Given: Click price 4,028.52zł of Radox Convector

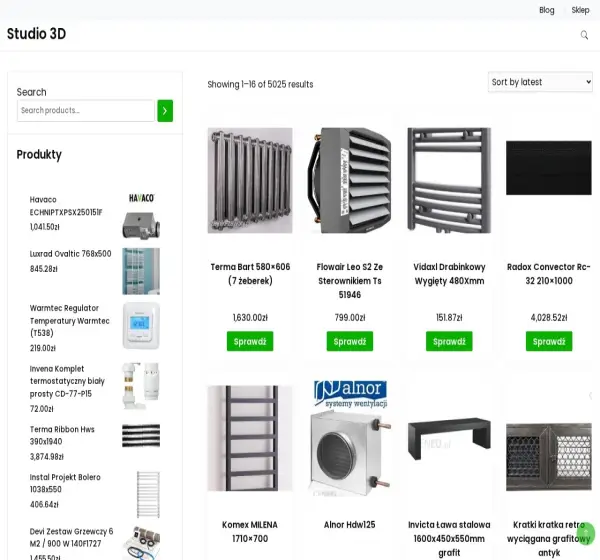Looking at the screenshot, I should pos(549,318).
